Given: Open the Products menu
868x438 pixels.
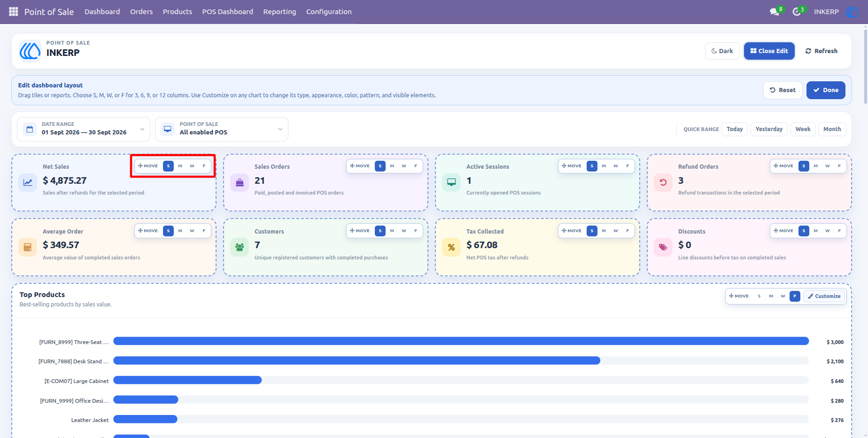Looking at the screenshot, I should click(178, 12).
